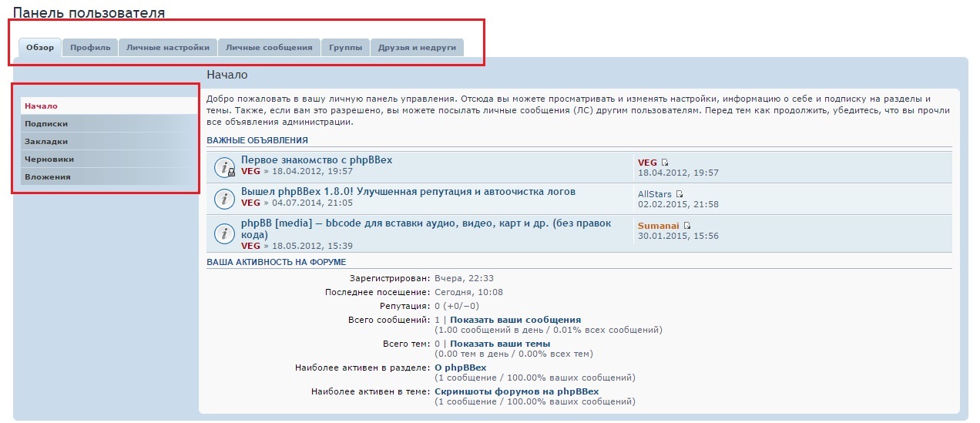The width and height of the screenshot is (980, 423).
Task: Open Черновики in the left menu
Action: (49, 159)
